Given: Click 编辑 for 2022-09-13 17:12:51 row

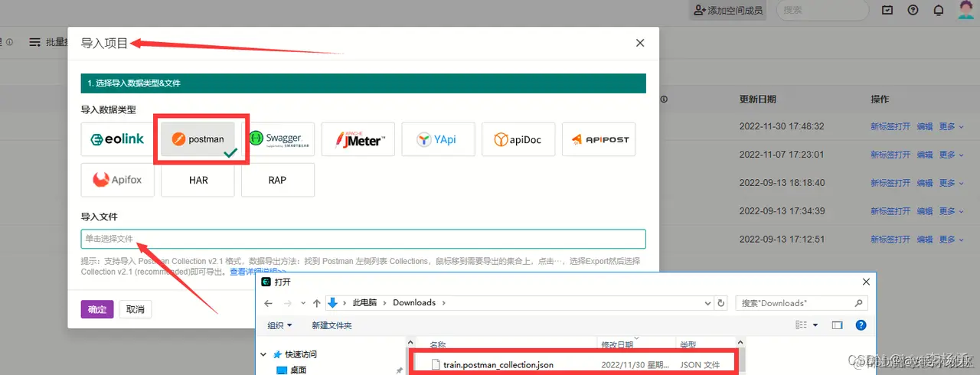Looking at the screenshot, I should [x=925, y=240].
